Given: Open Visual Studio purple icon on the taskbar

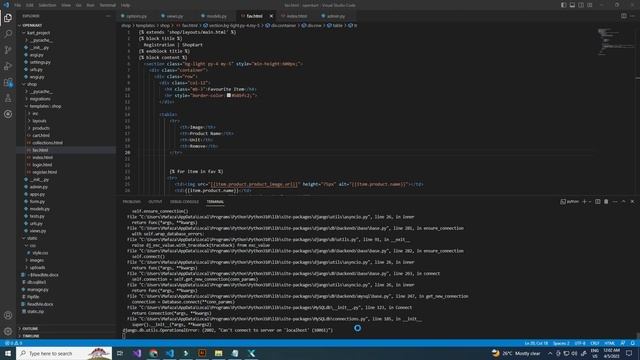Looking at the screenshot, I should (x=137, y=353).
